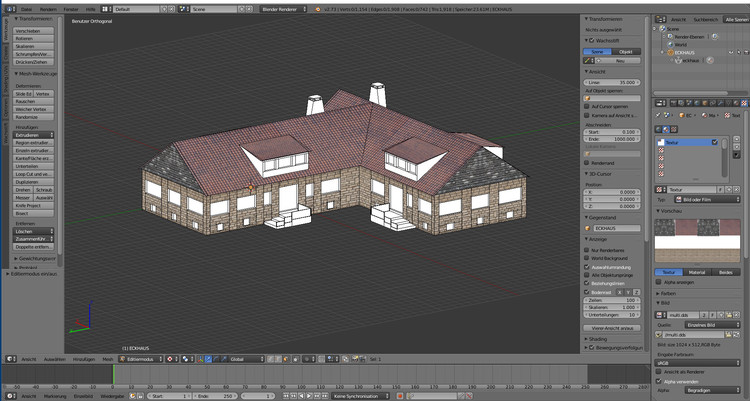This screenshot has height=401, width=750.
Task: Toggle the 3D manipulator widget icon
Action: click(x=200, y=359)
